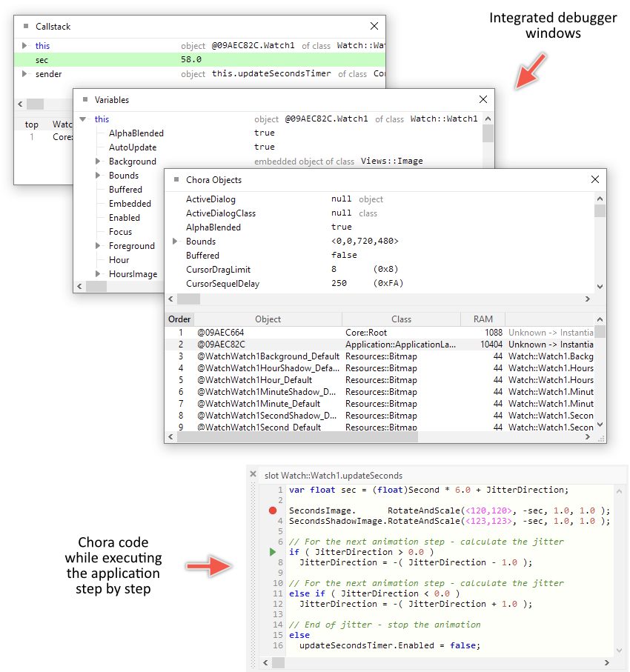Close the slot Watch::Watch1.updateSeconds editor tab
The width and height of the screenshot is (630, 672).
[253, 475]
